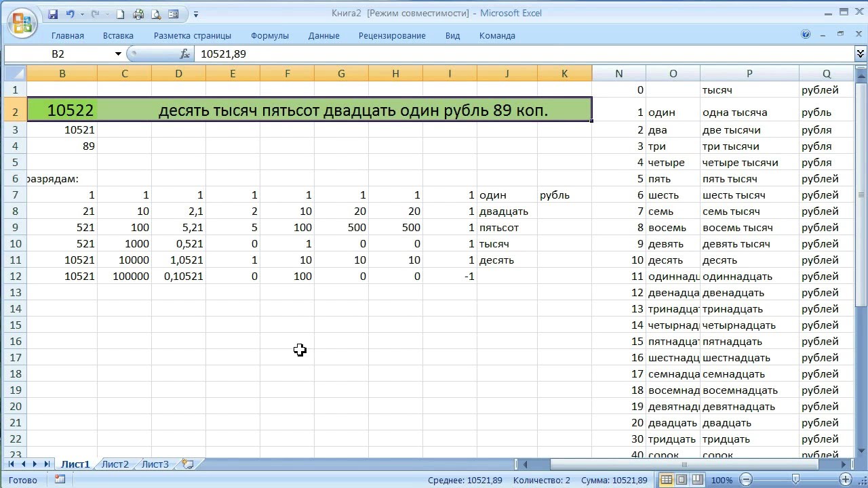Viewport: 868px width, 488px height.
Task: Click the 100% zoom level button
Action: click(x=722, y=480)
